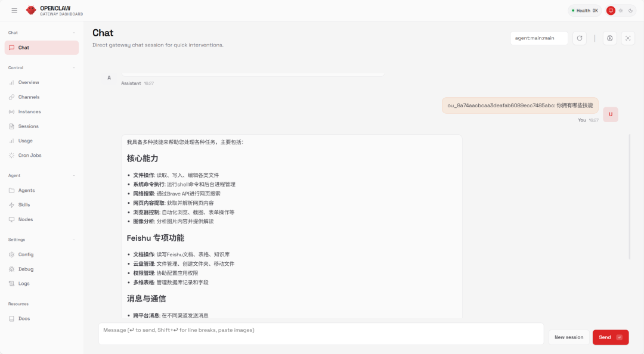The image size is (644, 354).
Task: Collapse the Settings sidebar group
Action: [x=75, y=239]
